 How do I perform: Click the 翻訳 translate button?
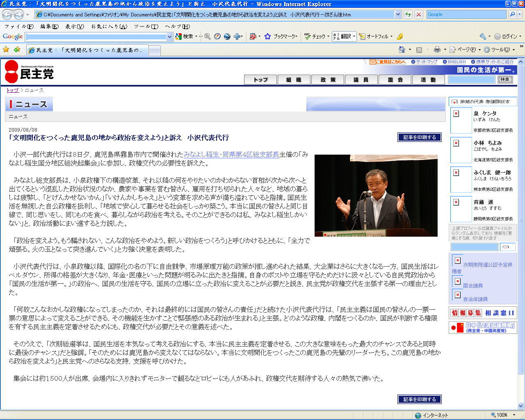pyautogui.click(x=342, y=37)
